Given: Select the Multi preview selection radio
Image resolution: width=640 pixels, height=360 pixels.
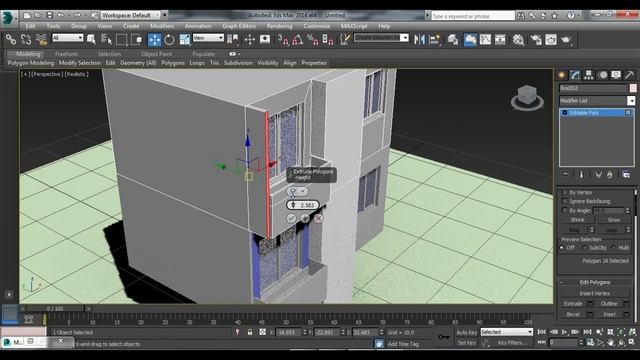Looking at the screenshot, I should coord(613,248).
